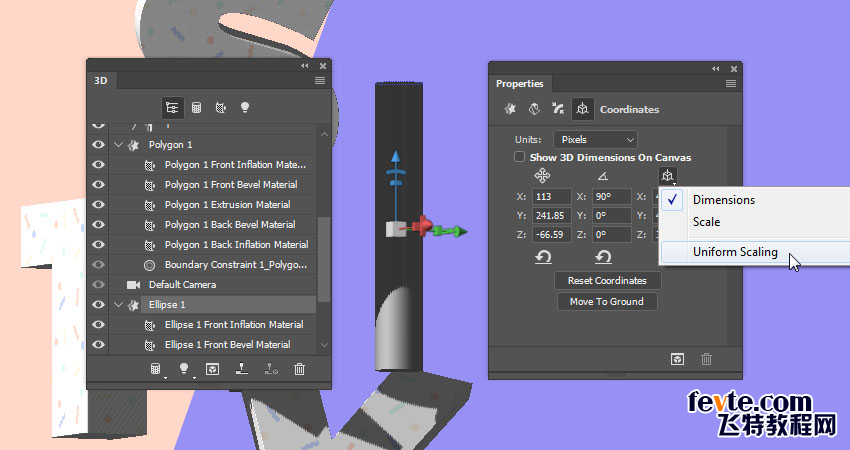Select the Properties tab
The width and height of the screenshot is (850, 450).
click(x=519, y=83)
